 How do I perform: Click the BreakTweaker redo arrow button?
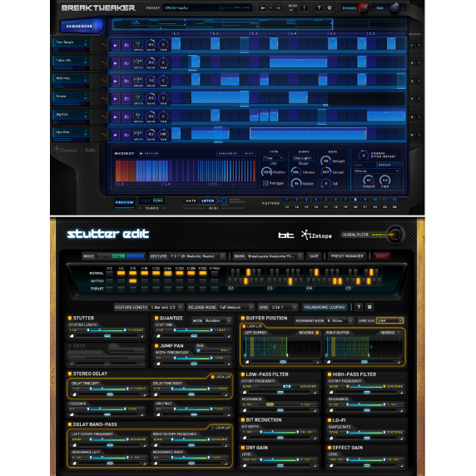pyautogui.click(x=277, y=7)
